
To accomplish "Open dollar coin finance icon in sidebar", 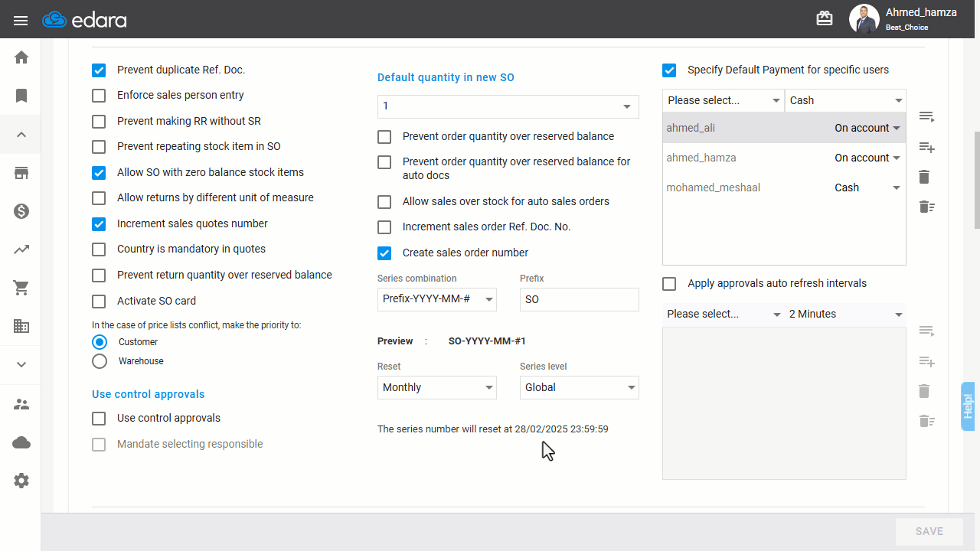I will coord(21,211).
